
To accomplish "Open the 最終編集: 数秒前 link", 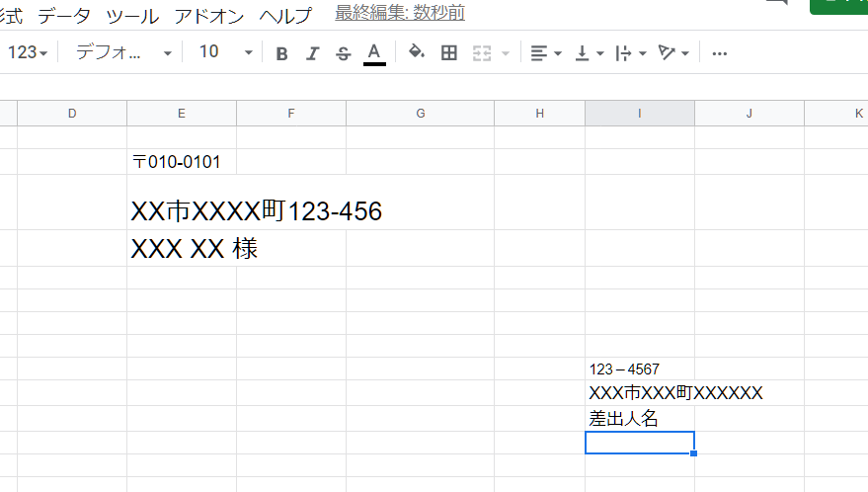I will 400,13.
